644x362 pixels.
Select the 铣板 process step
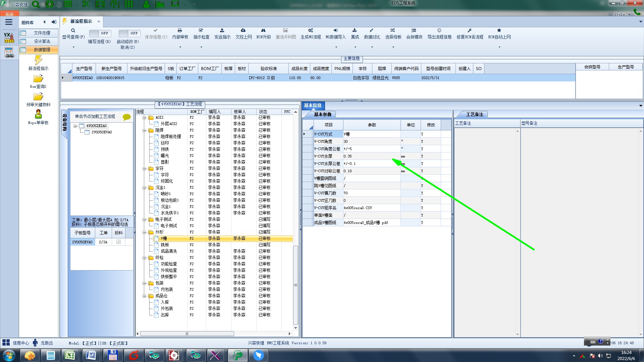pos(165,245)
